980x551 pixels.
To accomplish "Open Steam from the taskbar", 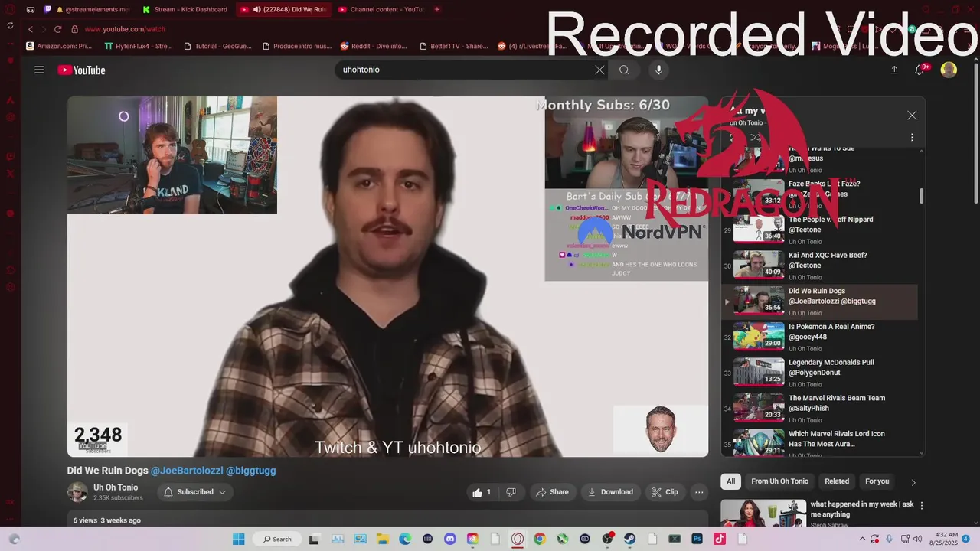I will pyautogui.click(x=629, y=539).
